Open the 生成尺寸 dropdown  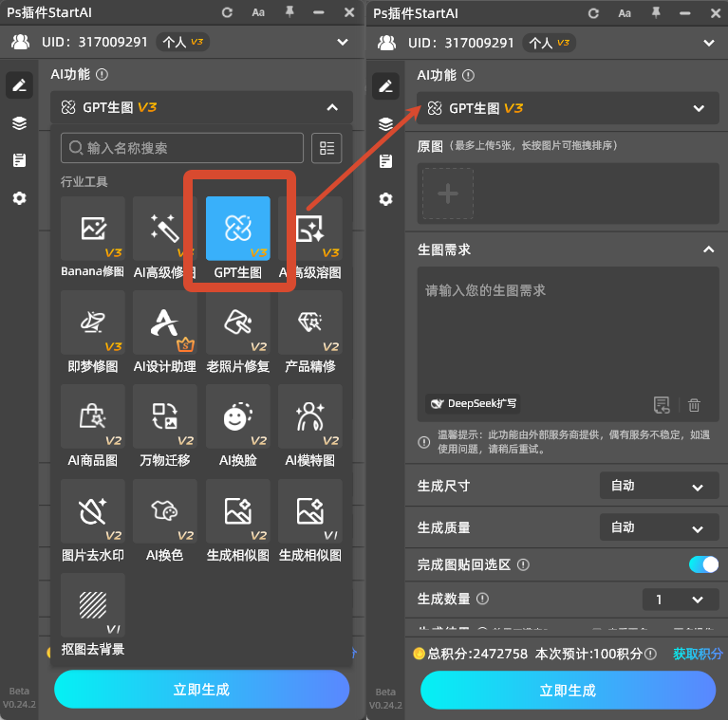[x=660, y=486]
